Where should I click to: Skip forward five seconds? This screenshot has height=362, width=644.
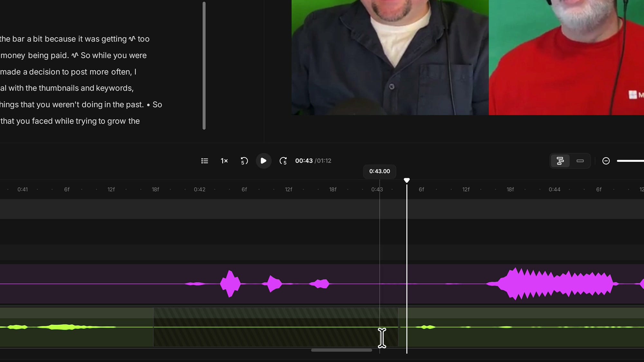coord(283,161)
